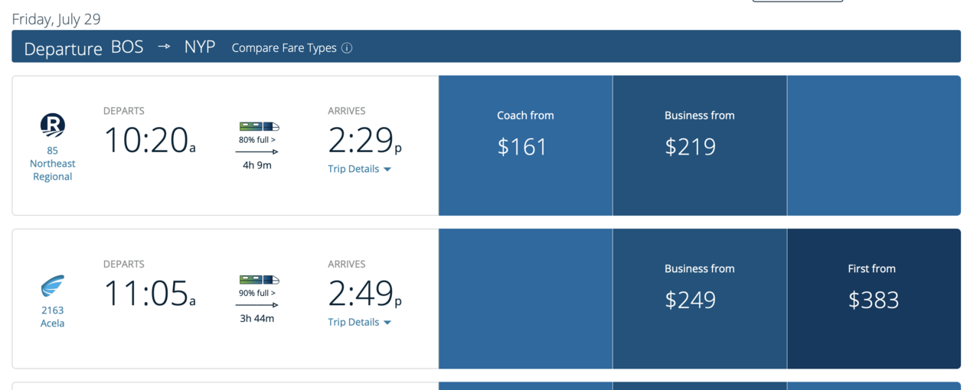Click the 3h 44m duration arrow
Viewport: 980px width, 390px height.
[257, 305]
